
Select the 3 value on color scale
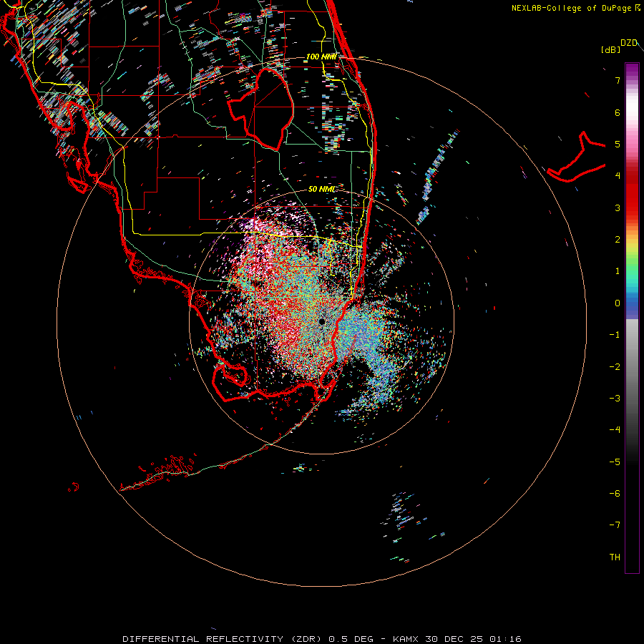(618, 208)
